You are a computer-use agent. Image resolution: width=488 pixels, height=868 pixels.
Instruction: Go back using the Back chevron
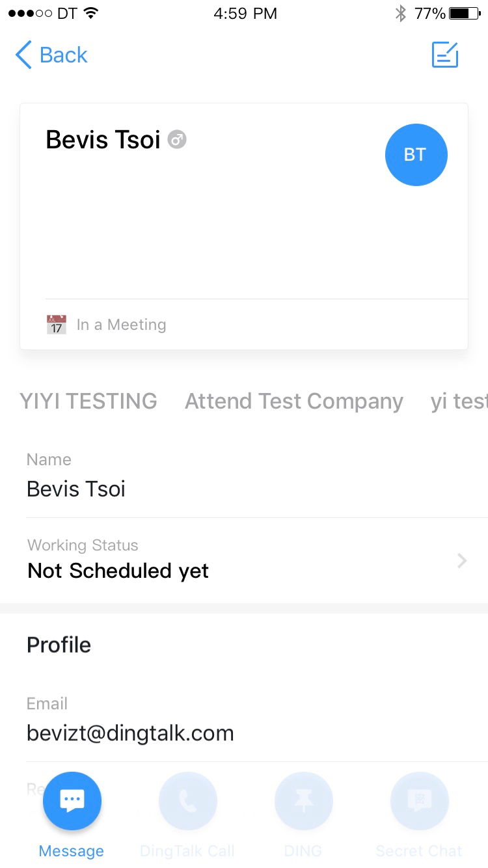click(23, 55)
